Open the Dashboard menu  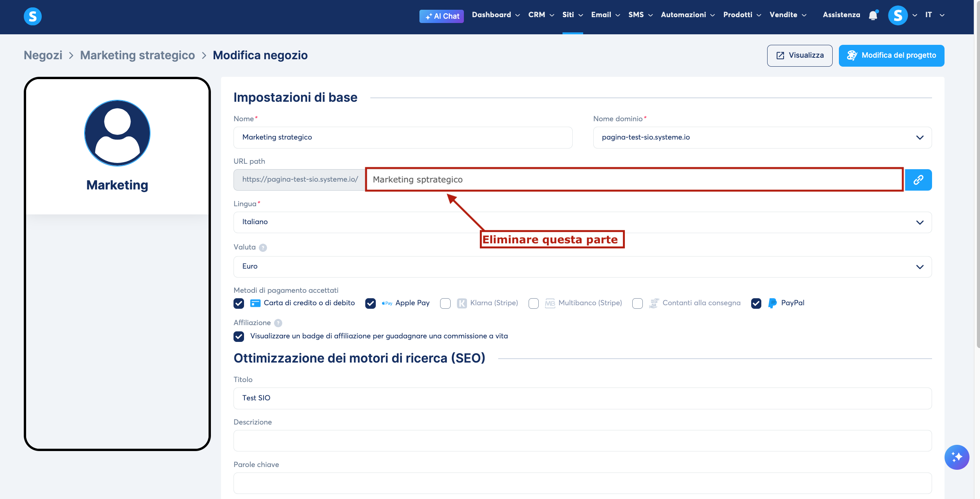[496, 15]
